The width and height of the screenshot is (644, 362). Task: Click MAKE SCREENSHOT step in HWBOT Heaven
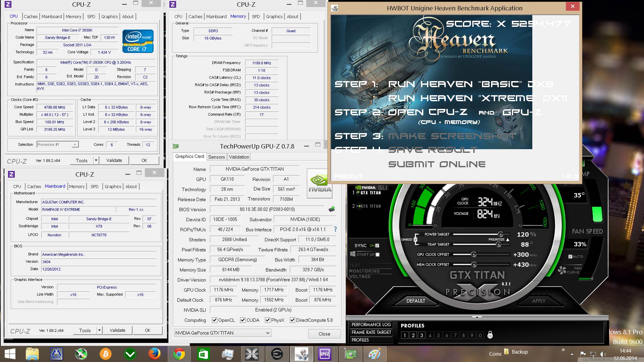(x=452, y=136)
